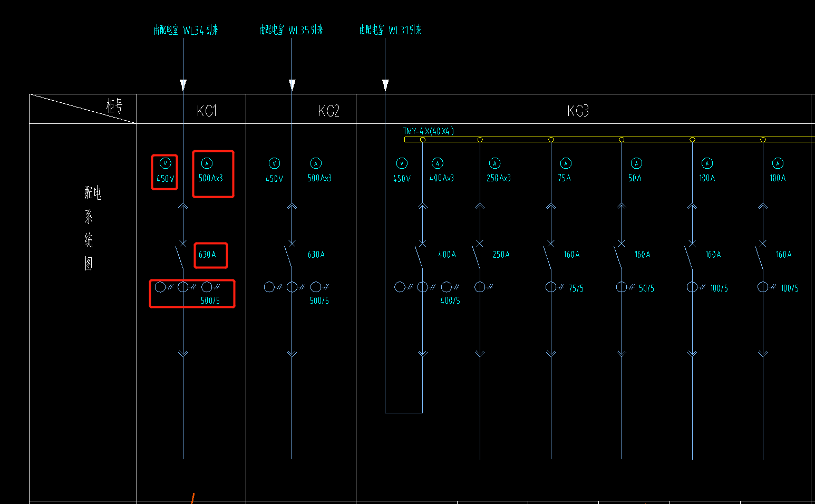Select the KG2 cabinet label
Viewport: 815px width, 504px height.
click(x=328, y=111)
